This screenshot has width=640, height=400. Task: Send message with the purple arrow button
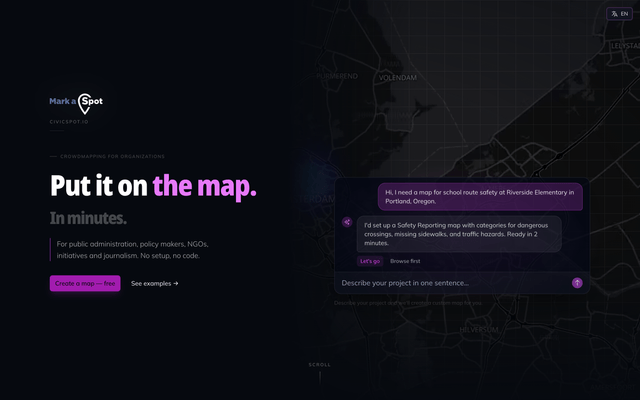577,283
